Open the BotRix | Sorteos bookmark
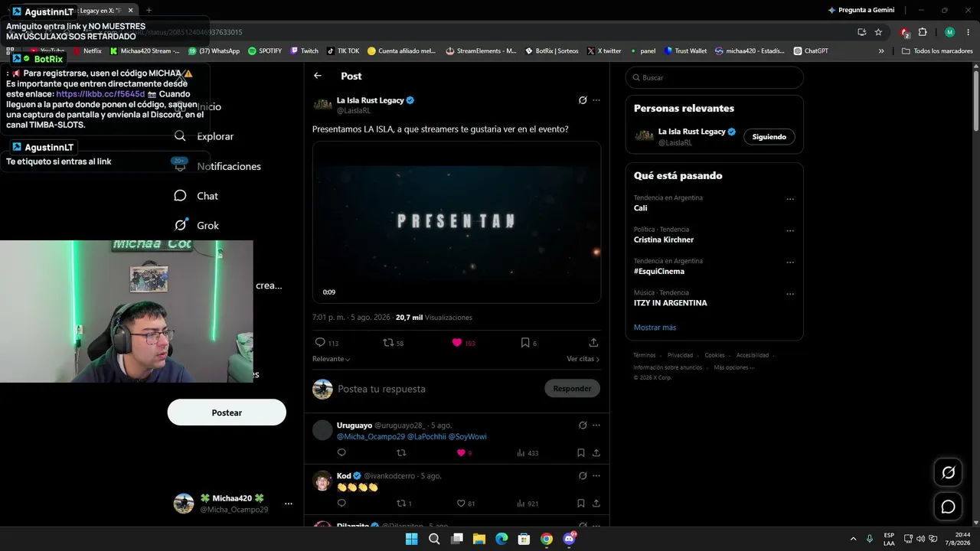The width and height of the screenshot is (980, 551). coord(552,51)
